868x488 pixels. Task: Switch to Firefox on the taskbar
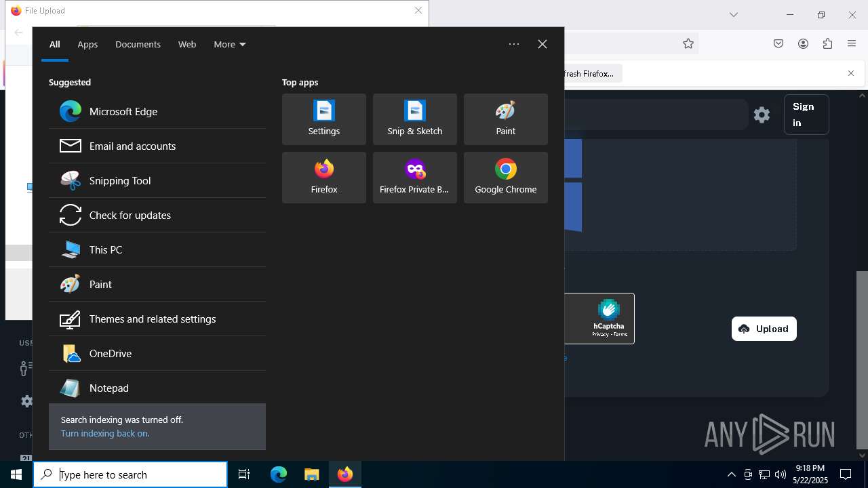345,474
